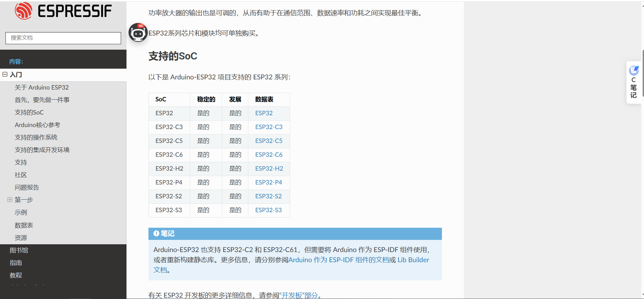The width and height of the screenshot is (644, 299).
Task: Click the 笔记 admonition info icon
Action: [x=156, y=233]
